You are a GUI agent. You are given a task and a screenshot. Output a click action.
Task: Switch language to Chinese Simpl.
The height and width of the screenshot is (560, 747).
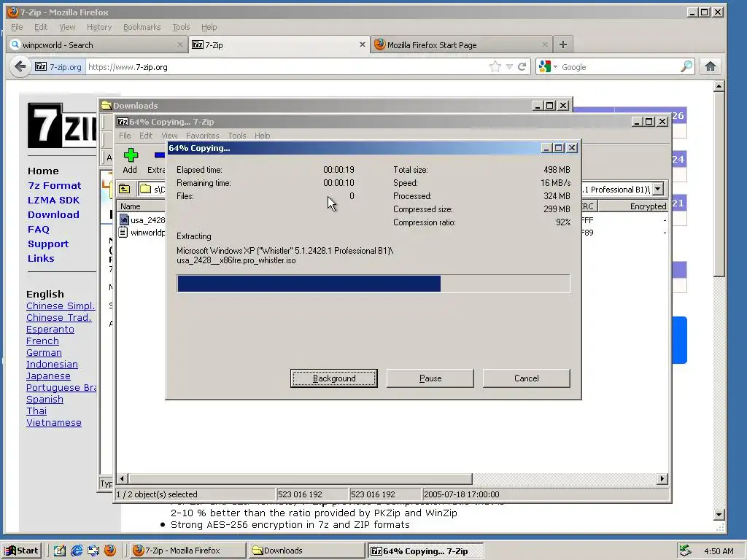61,306
